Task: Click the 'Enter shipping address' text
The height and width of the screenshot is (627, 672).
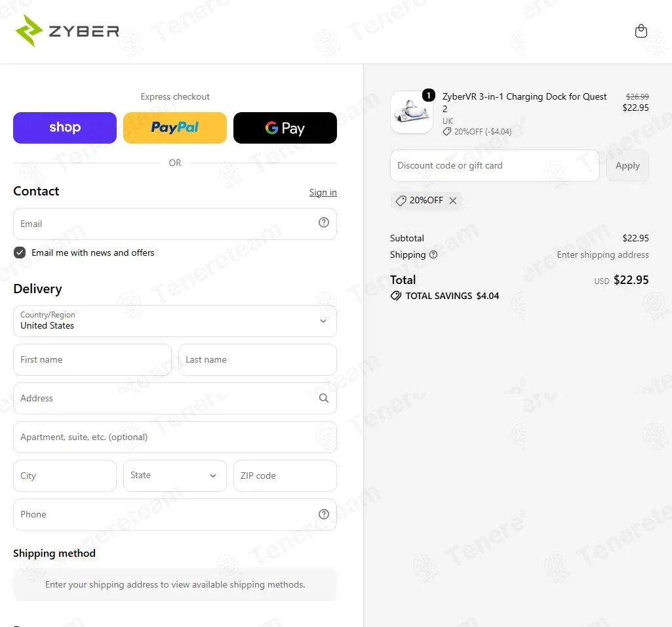Action: (603, 254)
